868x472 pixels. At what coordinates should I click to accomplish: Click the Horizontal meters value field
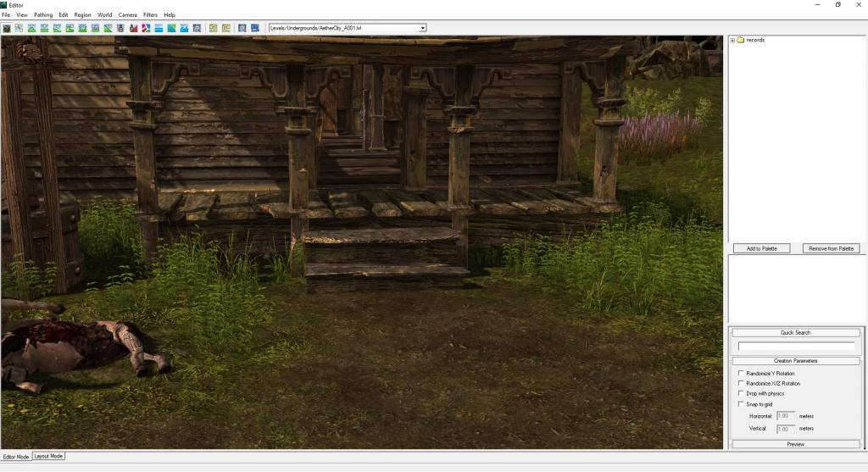click(786, 415)
